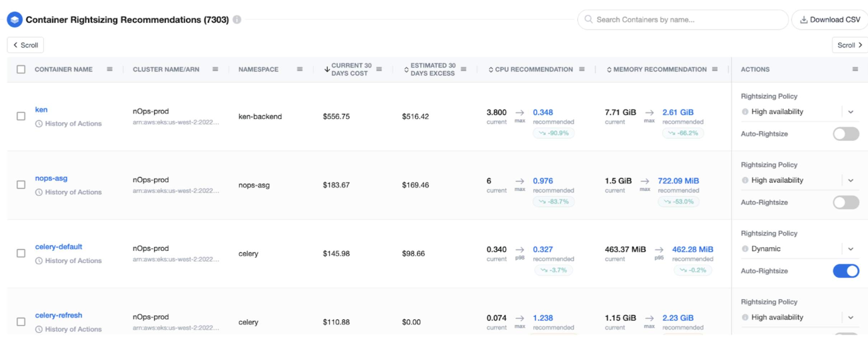Screen dimensions: 868x337
Task: Open Memory Recommendation column menu icon
Action: 715,69
